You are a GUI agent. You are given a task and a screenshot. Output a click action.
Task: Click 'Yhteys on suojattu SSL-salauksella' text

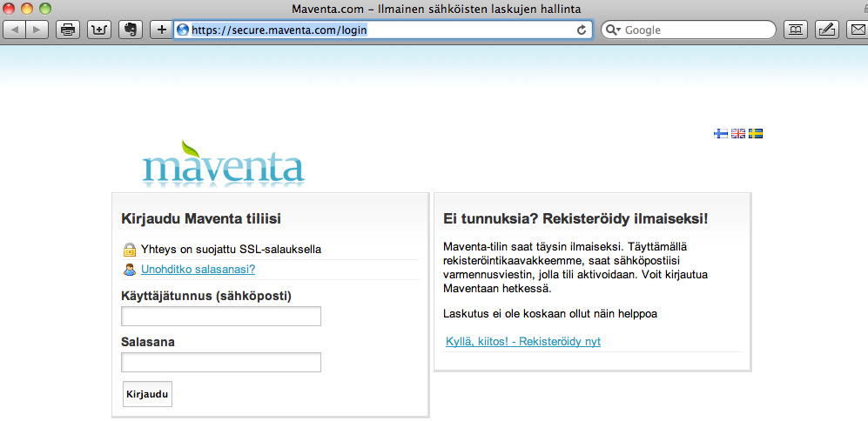(231, 250)
